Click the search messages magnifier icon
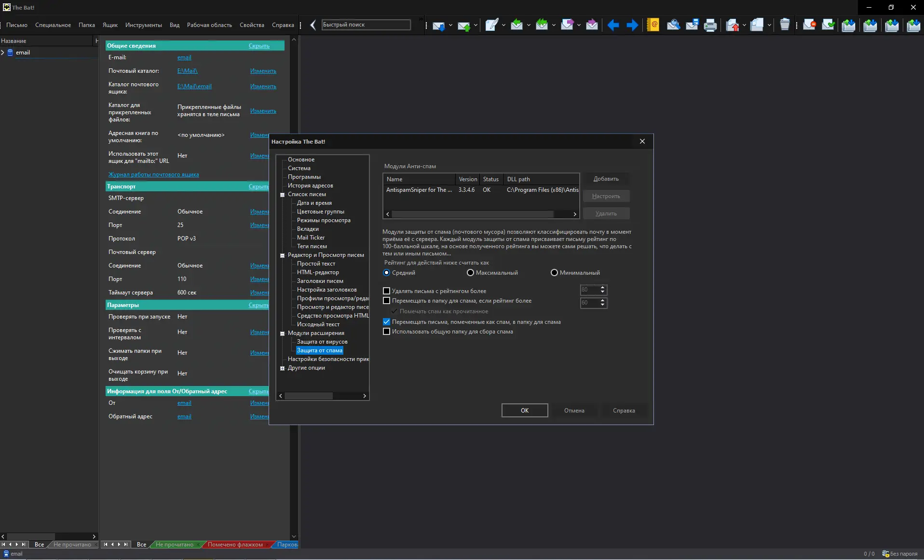The width and height of the screenshot is (924, 560). (673, 25)
